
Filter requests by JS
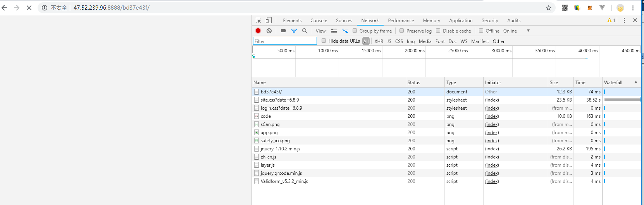(x=389, y=41)
